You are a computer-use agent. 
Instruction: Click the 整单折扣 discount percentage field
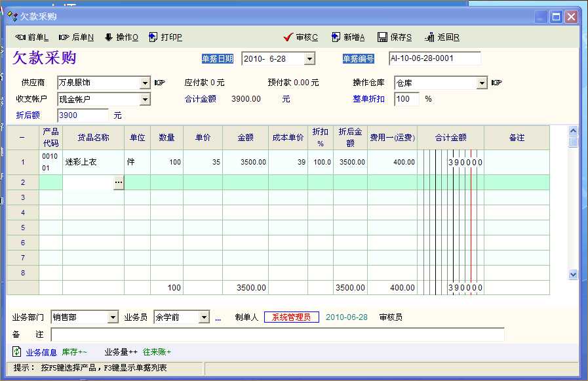pyautogui.click(x=406, y=99)
